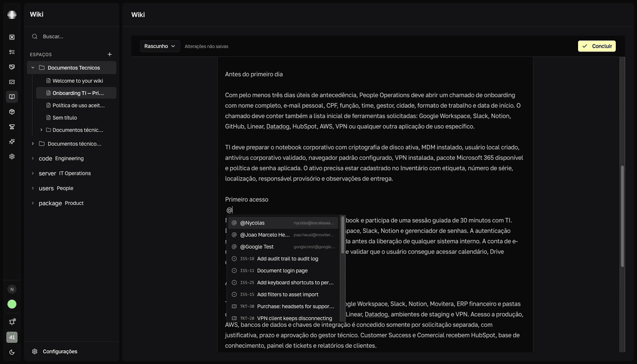Mention @Nycolas from suggestion list
Image resolution: width=637 pixels, height=364 pixels.
[283, 223]
